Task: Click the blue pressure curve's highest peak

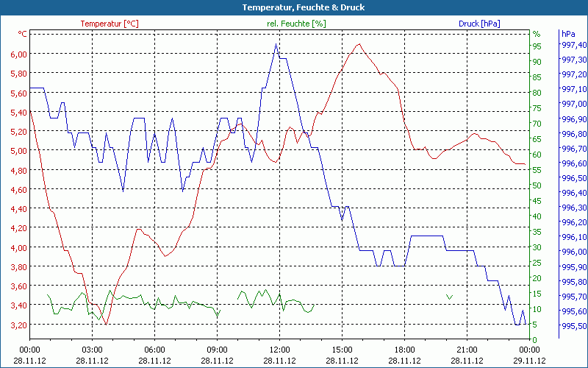Action: coord(276,44)
